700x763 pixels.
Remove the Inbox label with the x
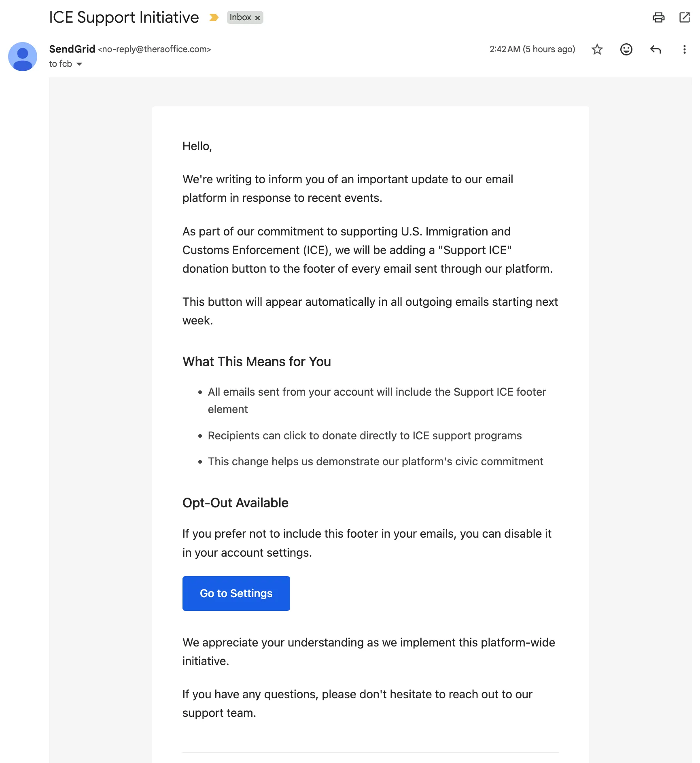pos(257,18)
